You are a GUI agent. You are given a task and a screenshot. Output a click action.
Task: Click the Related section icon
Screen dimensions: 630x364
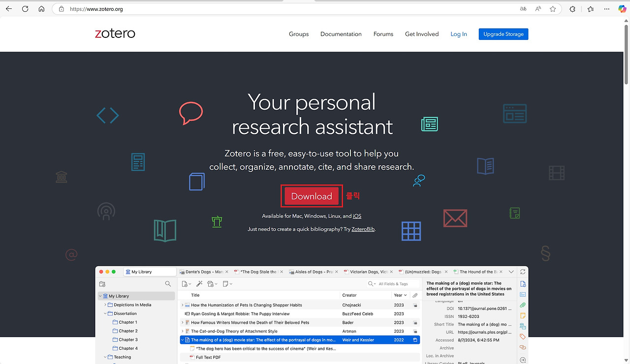523,347
